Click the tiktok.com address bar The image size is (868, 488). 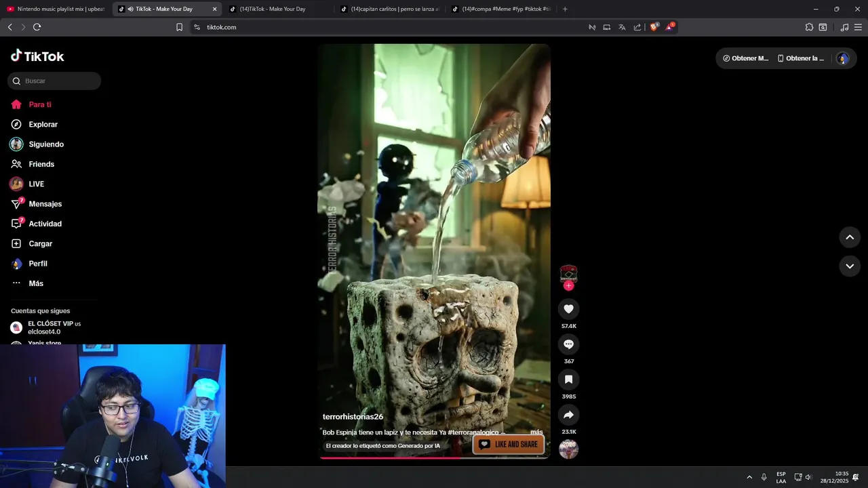393,27
